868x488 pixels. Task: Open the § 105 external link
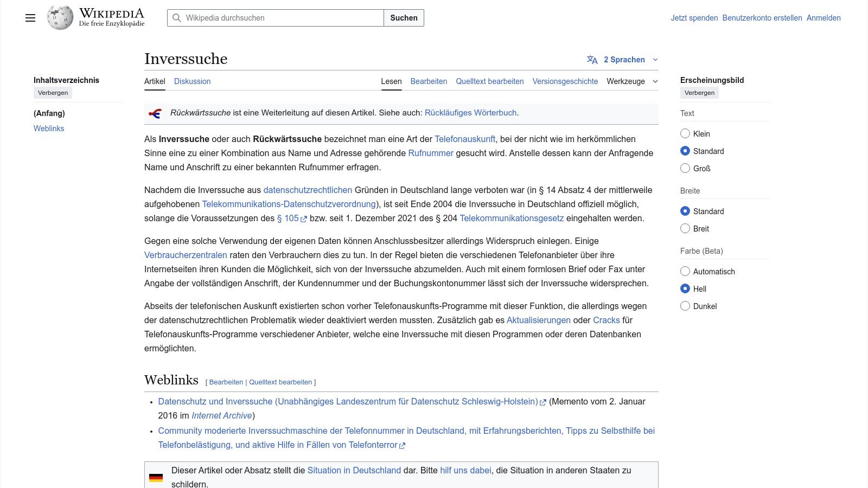(x=292, y=218)
